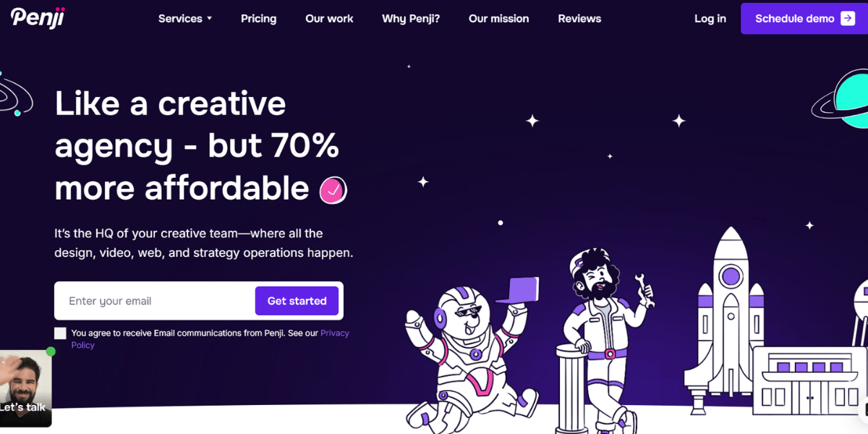Screen dimensions: 868x434
Task: Expand the Services dropdown arrow
Action: [x=209, y=19]
